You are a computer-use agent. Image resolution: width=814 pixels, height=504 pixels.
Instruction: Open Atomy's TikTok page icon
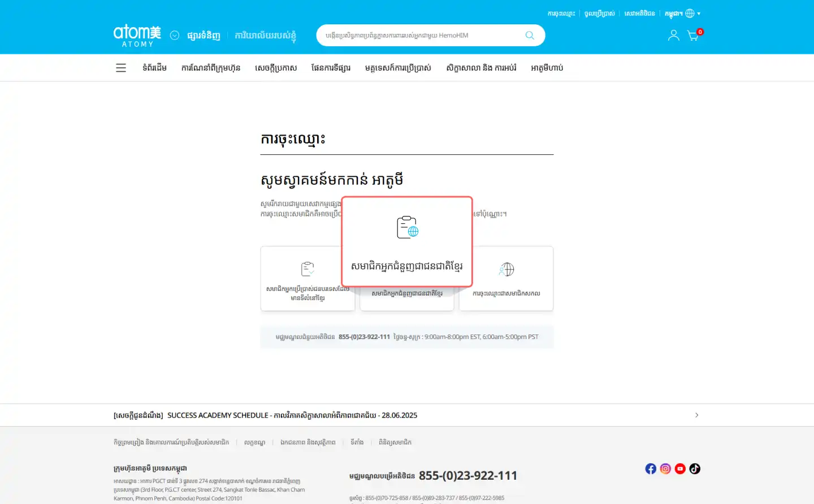coord(695,468)
